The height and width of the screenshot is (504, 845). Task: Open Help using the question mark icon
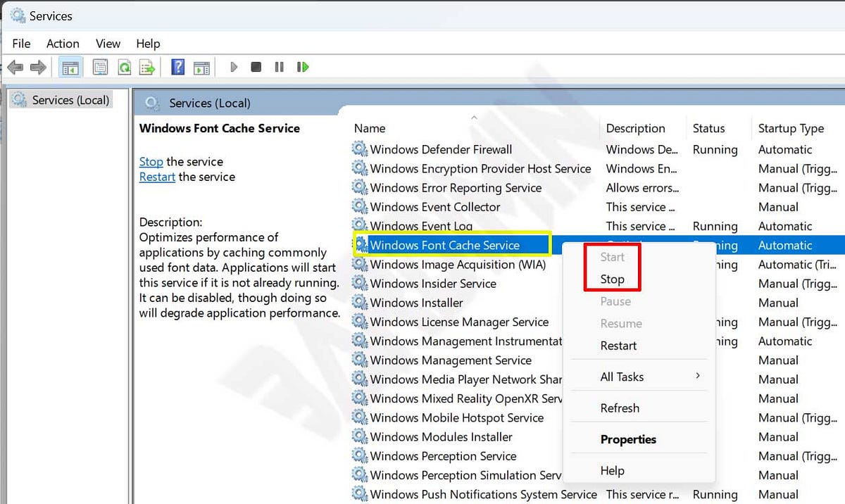pos(178,67)
